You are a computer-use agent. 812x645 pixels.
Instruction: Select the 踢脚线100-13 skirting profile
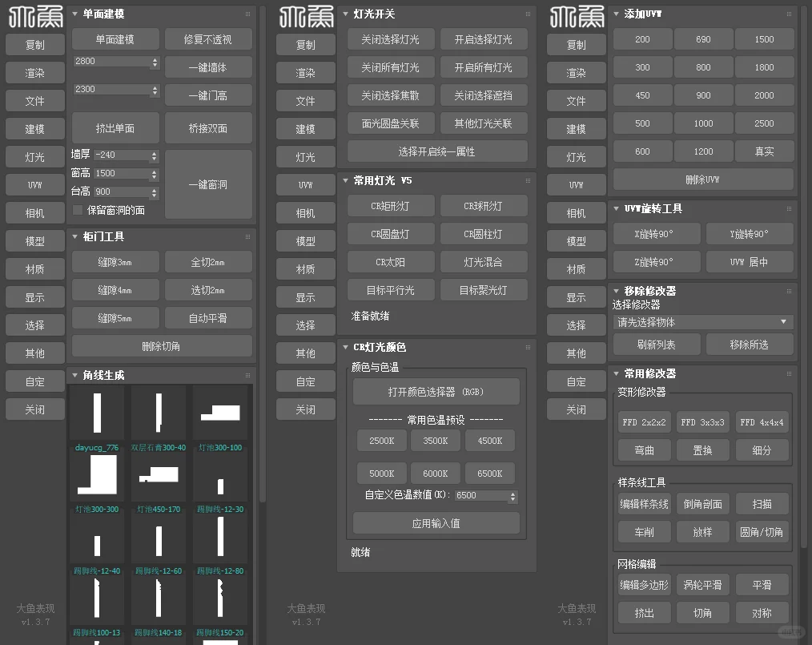point(97,598)
